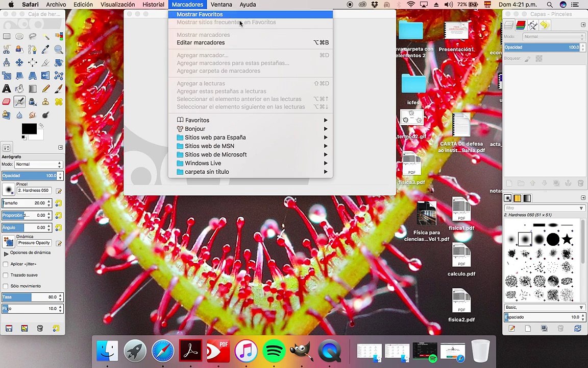
Task: Open the Historial menu in menu bar
Action: click(153, 5)
